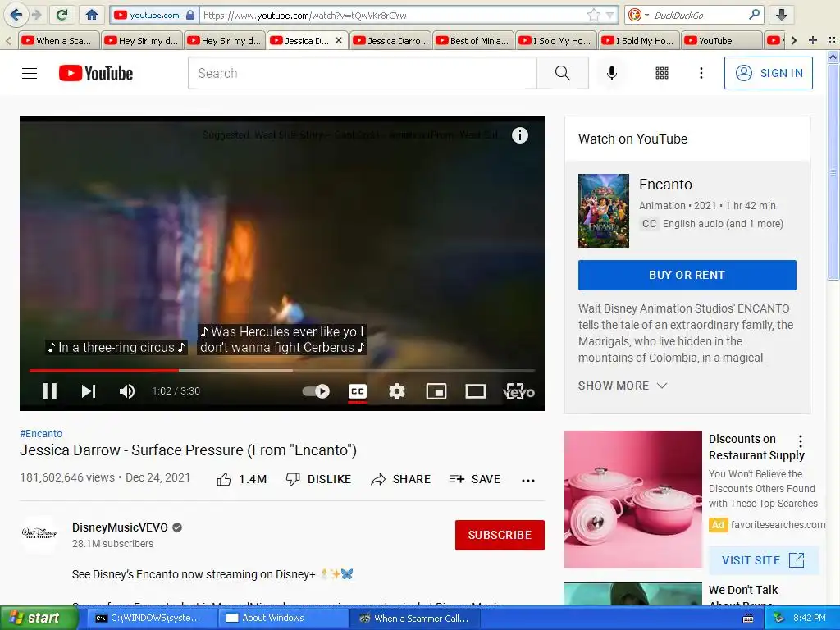Open the browser home page icon
Screen dimensions: 840x630
[x=92, y=15]
